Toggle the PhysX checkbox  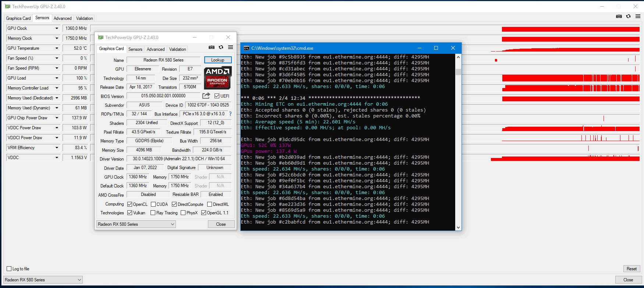pyautogui.click(x=183, y=213)
